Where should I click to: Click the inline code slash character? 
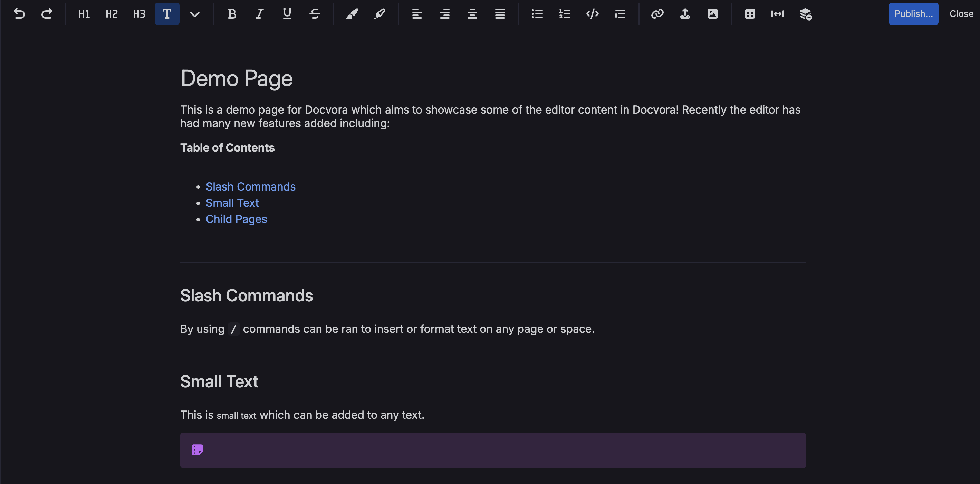pyautogui.click(x=233, y=329)
